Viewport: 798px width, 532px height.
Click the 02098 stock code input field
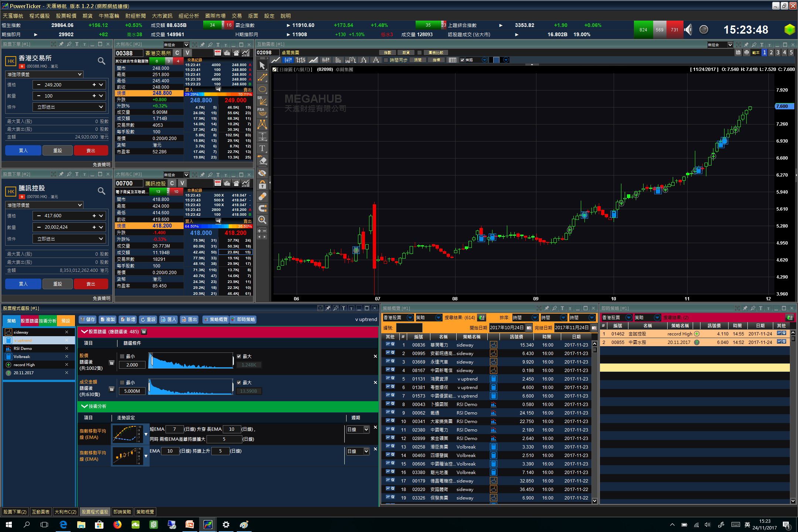[267, 52]
